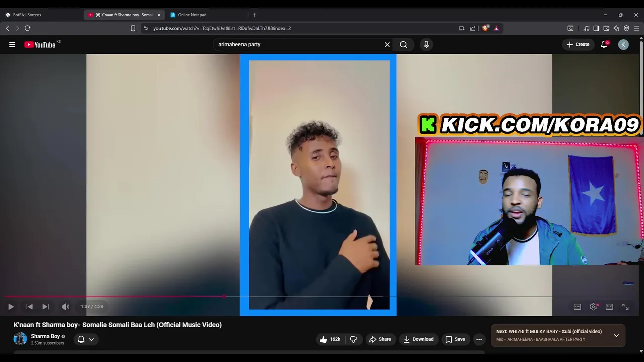Bookmark this page
The height and width of the screenshot is (362, 644).
133,28
